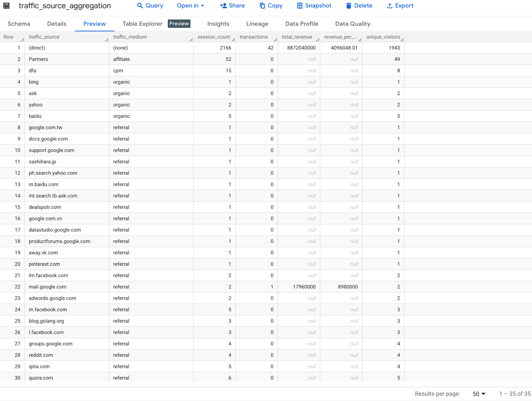Open the Table Explorer tab
Screen dimensions: 532x401
click(x=142, y=24)
